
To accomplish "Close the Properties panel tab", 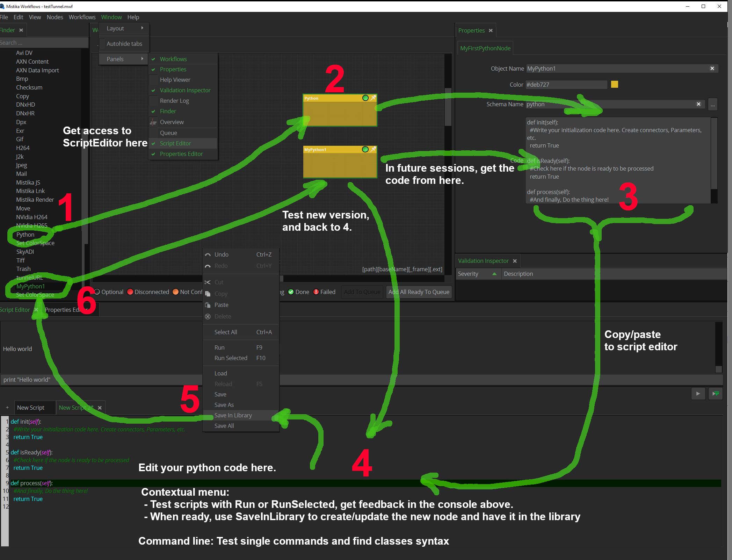I will pyautogui.click(x=491, y=31).
